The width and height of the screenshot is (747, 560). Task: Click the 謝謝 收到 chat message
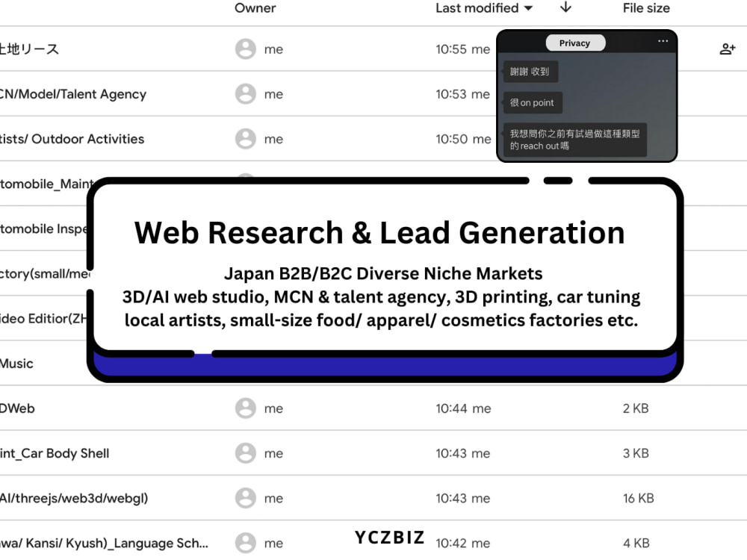click(x=530, y=72)
